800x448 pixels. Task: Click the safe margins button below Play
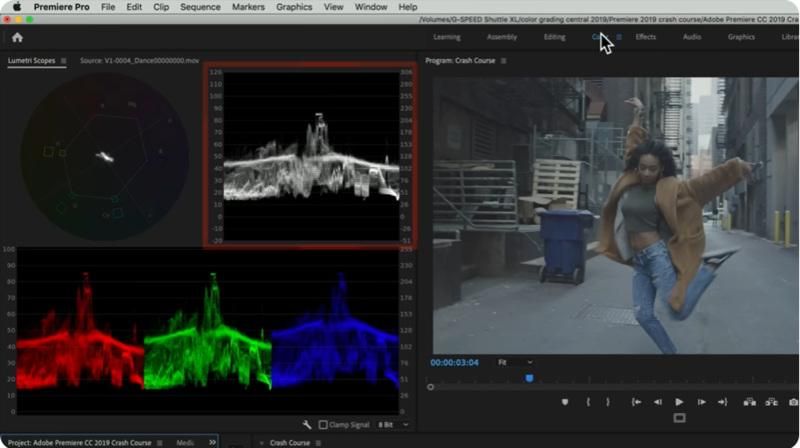click(x=679, y=418)
